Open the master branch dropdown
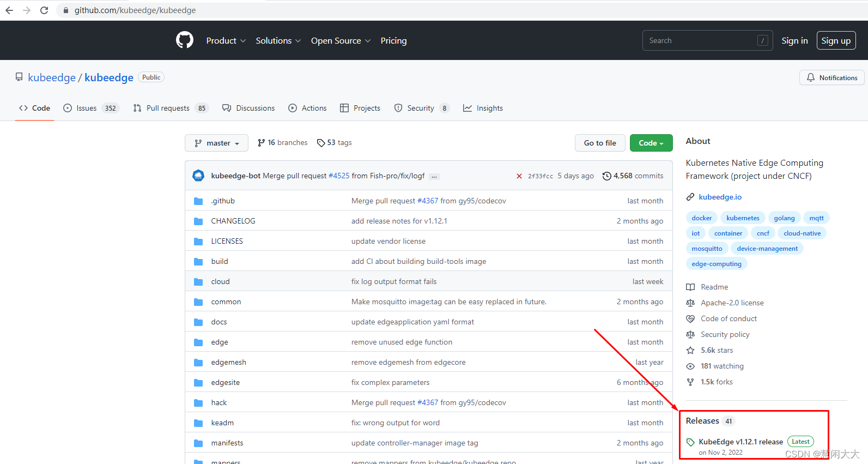 click(216, 143)
